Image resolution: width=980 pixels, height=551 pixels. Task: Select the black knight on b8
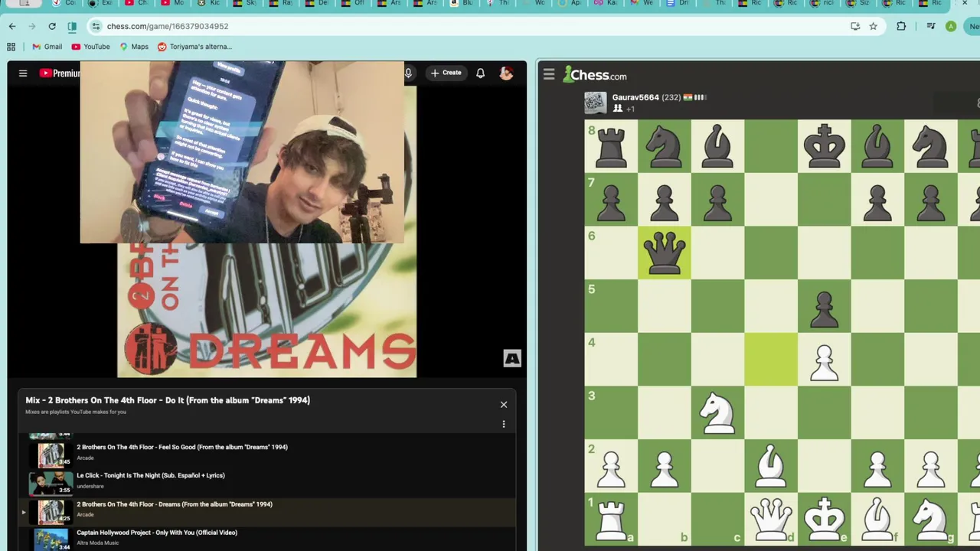(x=665, y=146)
